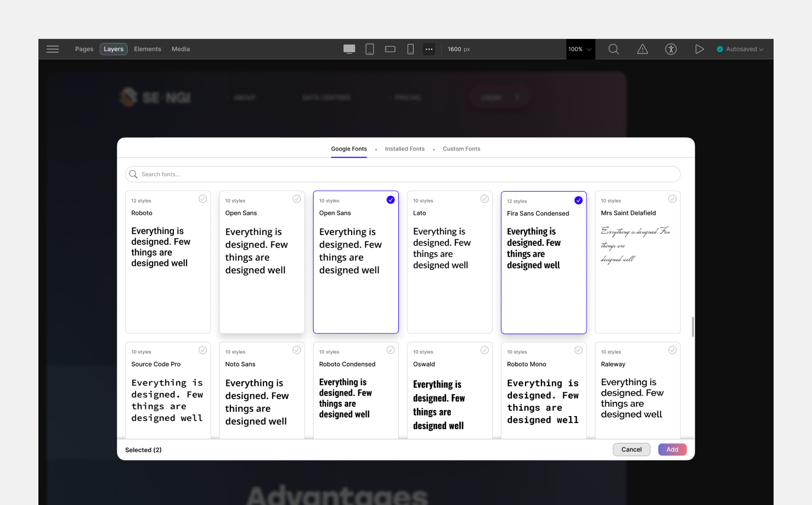Click the "Roboto Condensed" font name

click(x=347, y=364)
